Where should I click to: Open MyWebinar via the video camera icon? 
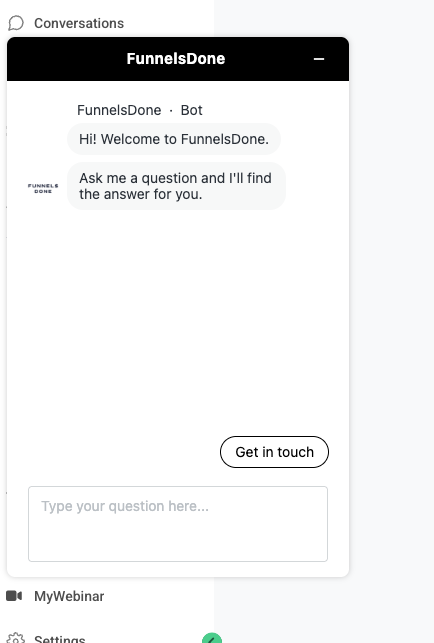pyautogui.click(x=14, y=595)
